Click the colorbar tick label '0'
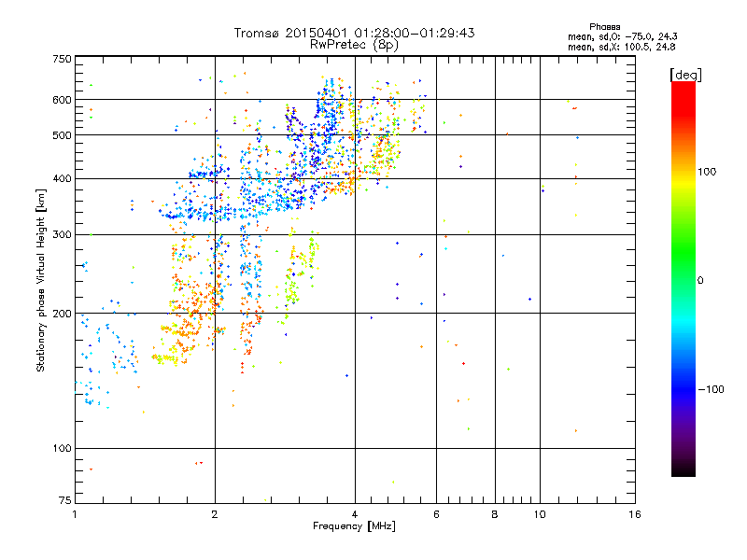747x560 pixels. click(x=700, y=281)
